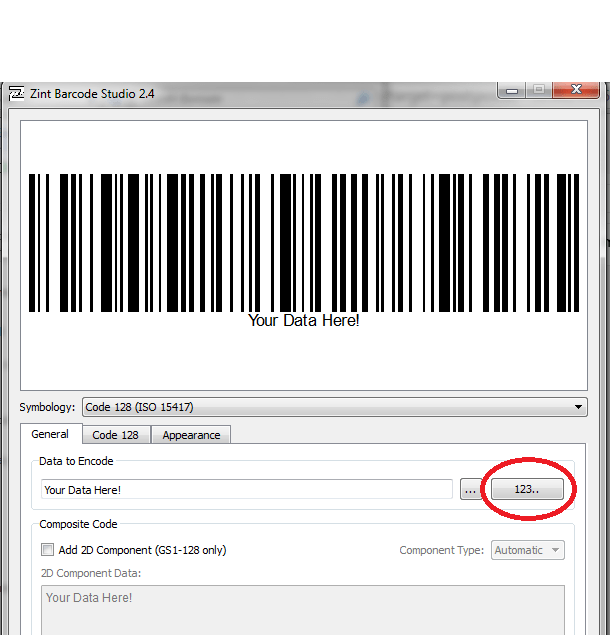Click into the Data to Encode field
The image size is (610, 635).
(x=247, y=490)
